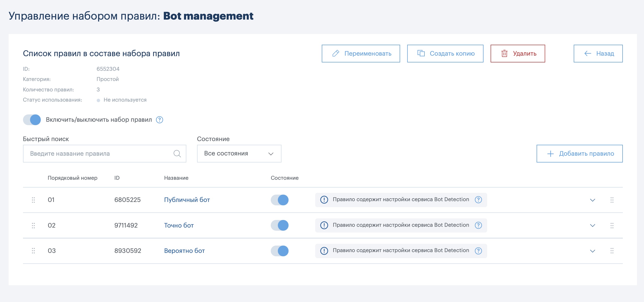Disable the Точно бот rule switch
The image size is (644, 302).
(x=280, y=225)
